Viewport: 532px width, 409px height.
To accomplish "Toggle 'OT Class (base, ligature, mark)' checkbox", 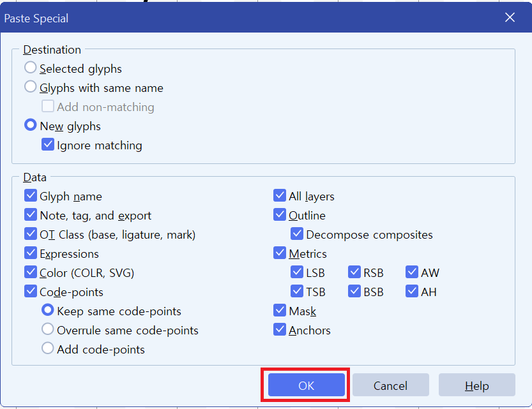I will coord(31,234).
